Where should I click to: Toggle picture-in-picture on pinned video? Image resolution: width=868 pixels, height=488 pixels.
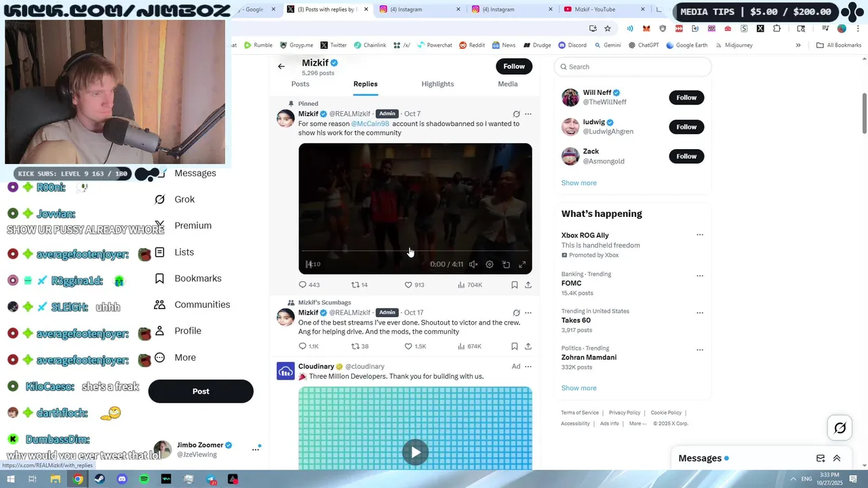506,264
